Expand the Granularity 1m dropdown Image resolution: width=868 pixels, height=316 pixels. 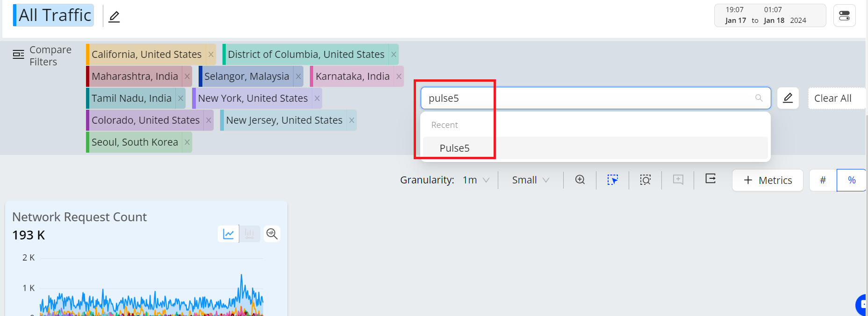click(476, 180)
